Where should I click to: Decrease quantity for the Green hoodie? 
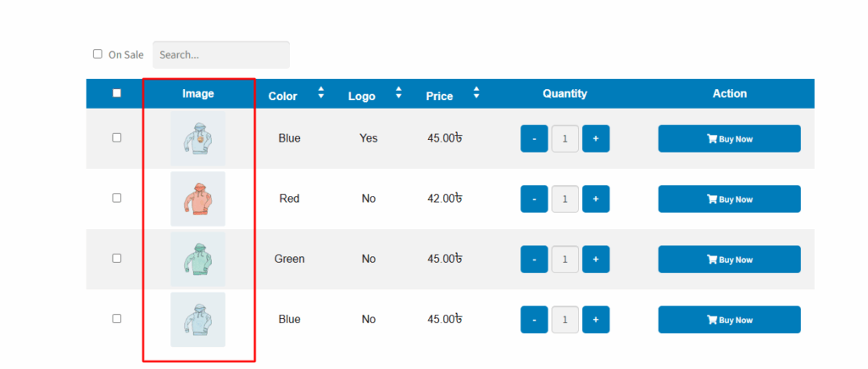coord(534,260)
